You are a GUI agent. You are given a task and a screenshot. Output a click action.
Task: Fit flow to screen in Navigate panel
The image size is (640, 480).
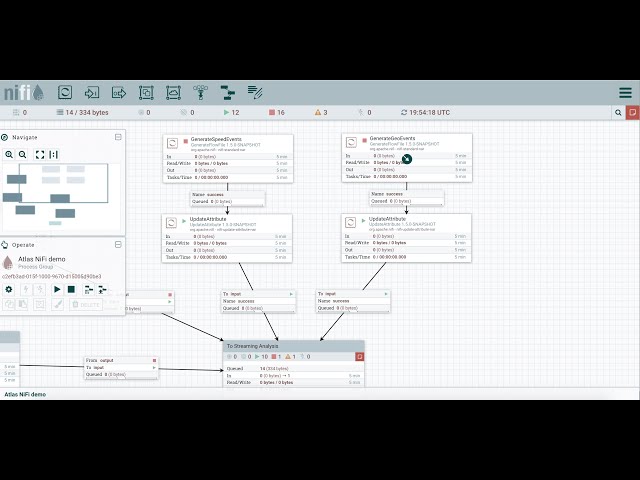click(x=40, y=155)
